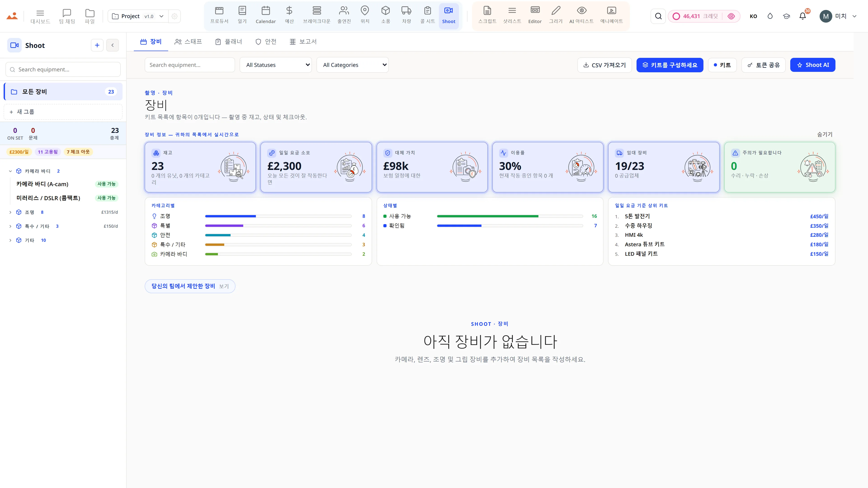868x488 pixels.
Task: Toggle the 키트 kit view button
Action: click(x=722, y=65)
